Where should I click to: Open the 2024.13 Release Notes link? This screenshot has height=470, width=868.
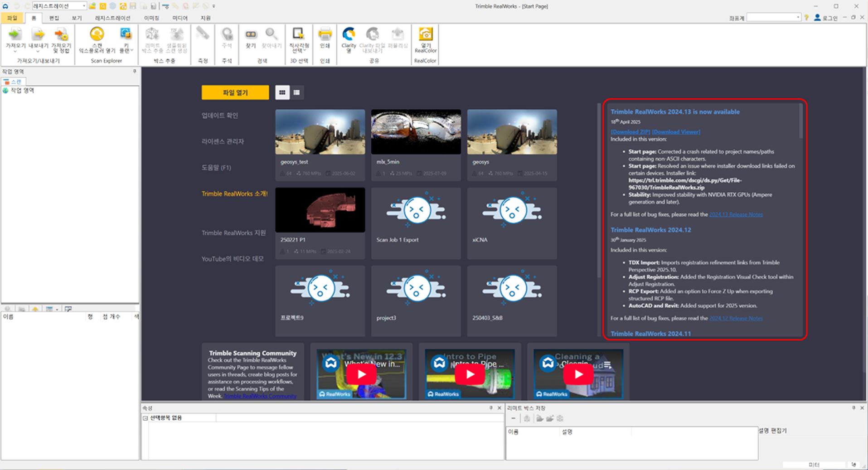point(736,214)
